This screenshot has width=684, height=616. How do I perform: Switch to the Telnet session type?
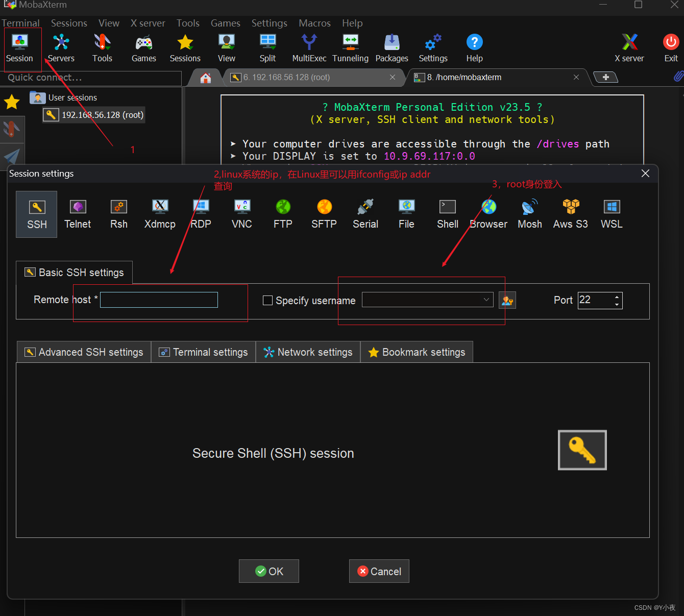[78, 213]
